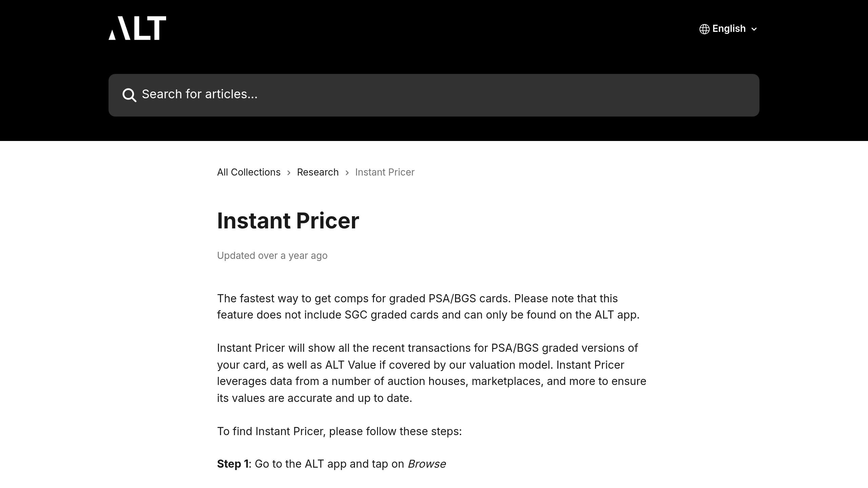Expand the chevron beside English
868x488 pixels.
point(754,29)
